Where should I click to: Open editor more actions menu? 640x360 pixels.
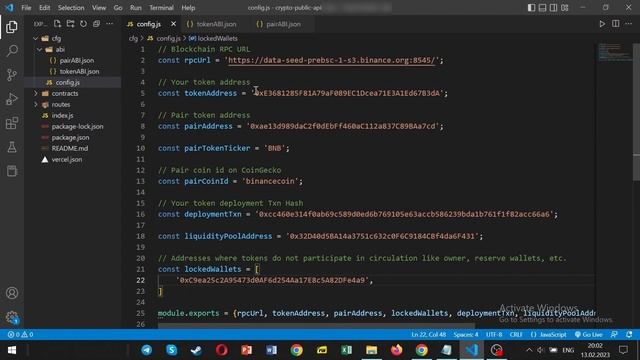click(629, 24)
